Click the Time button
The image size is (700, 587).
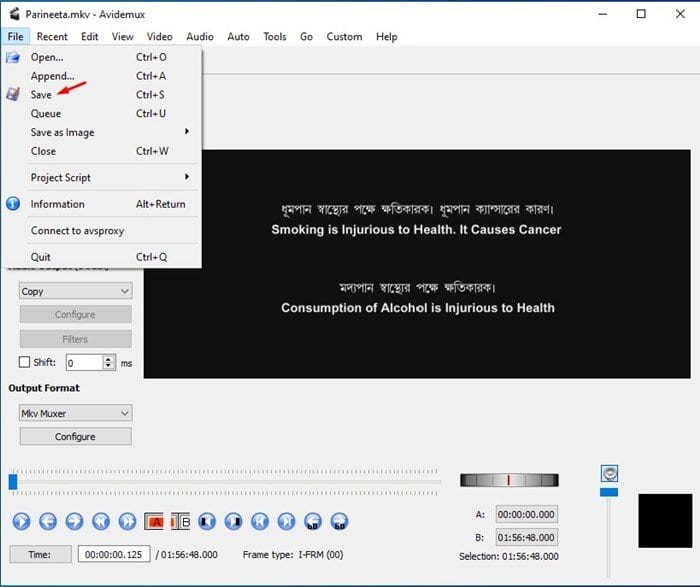coord(40,555)
